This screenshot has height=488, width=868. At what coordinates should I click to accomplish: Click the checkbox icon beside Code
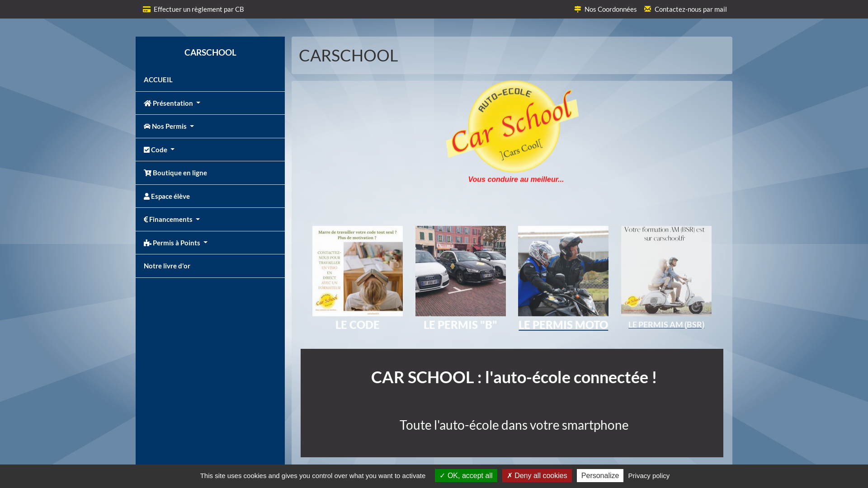pos(146,149)
